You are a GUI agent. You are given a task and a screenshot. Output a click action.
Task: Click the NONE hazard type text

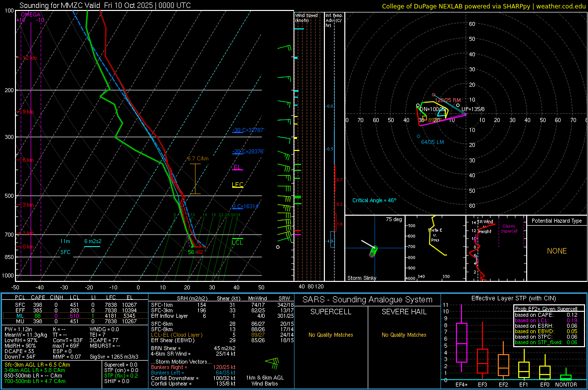557,251
